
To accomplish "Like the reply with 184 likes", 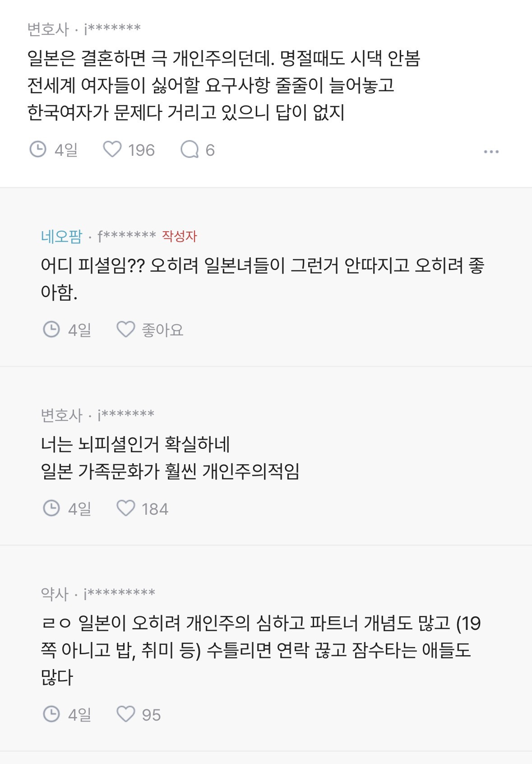I will click(x=126, y=508).
